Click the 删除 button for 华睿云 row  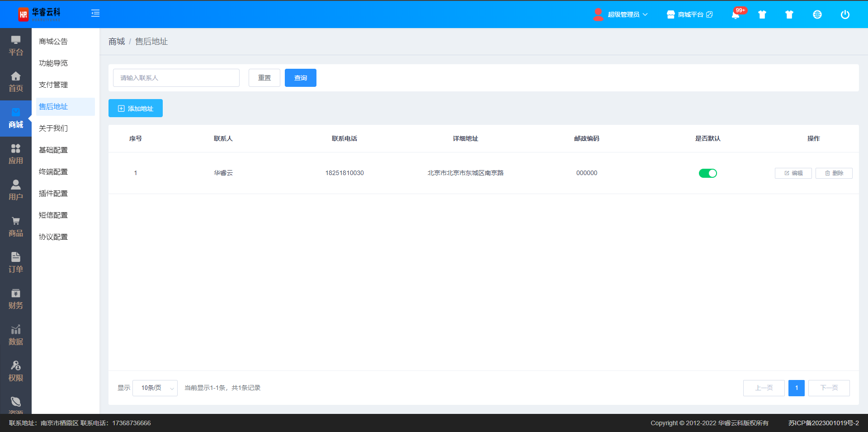point(834,173)
